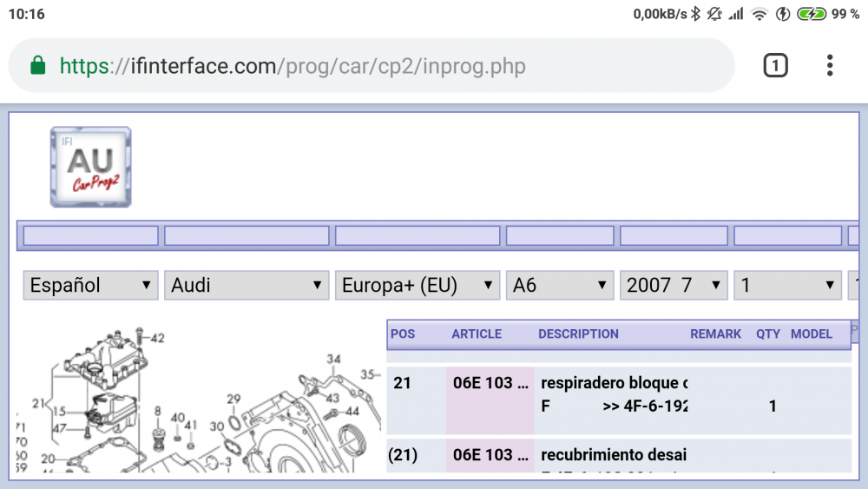Open the 2007 7 year dropdown
This screenshot has height=489, width=868.
[x=674, y=285]
